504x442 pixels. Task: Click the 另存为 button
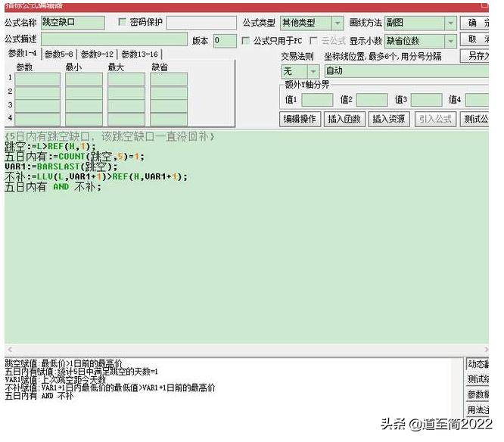(474, 56)
